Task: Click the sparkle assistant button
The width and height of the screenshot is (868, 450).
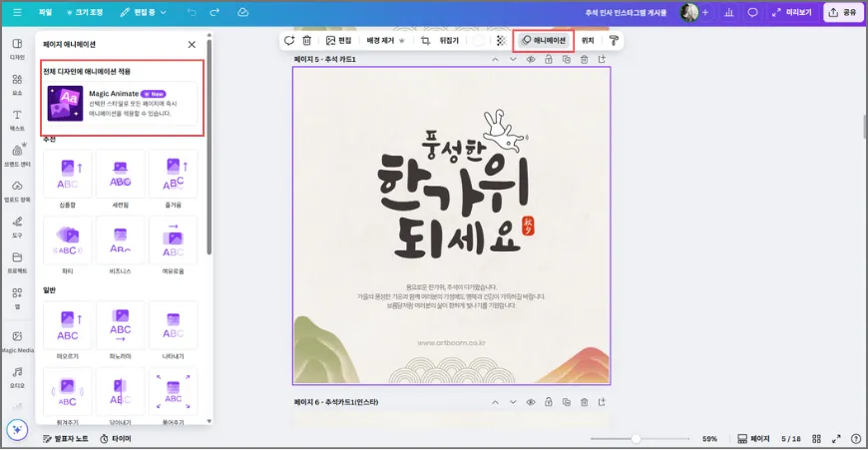Action: tap(17, 429)
